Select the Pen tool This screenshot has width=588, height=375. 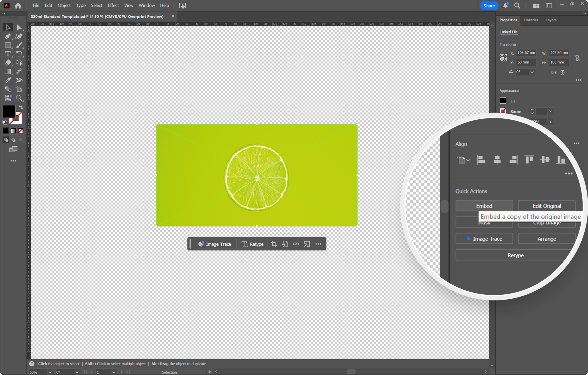8,36
